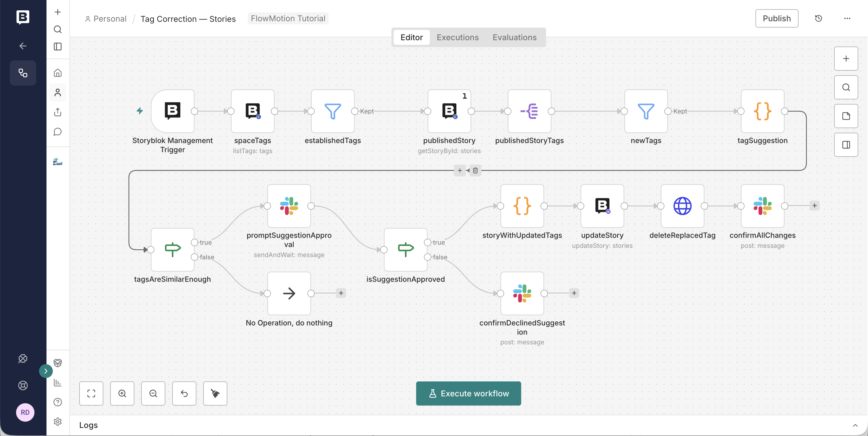Open the Storyblok logo home

click(23, 17)
